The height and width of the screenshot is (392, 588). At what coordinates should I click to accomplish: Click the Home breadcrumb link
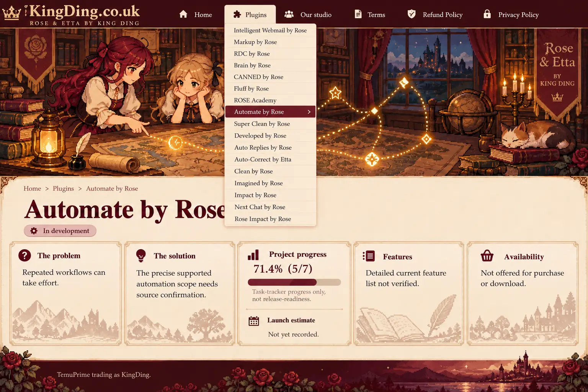pos(32,188)
